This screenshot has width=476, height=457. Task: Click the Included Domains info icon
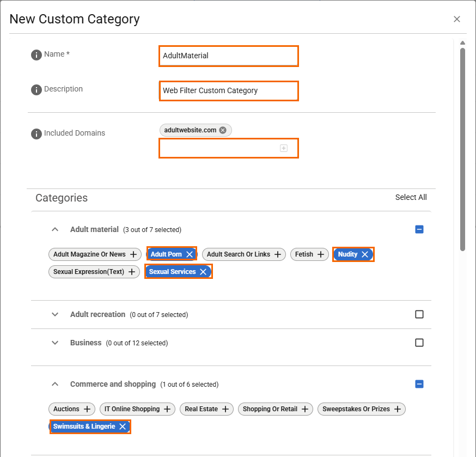(36, 134)
